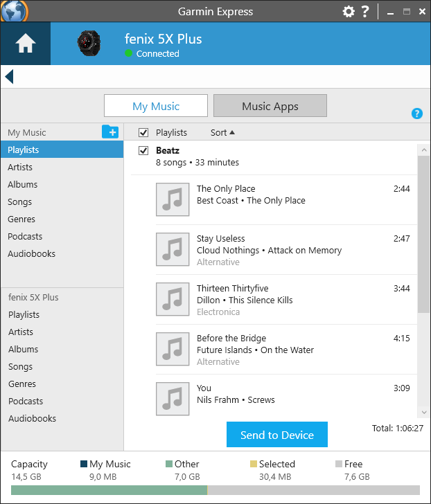Click the 8 songs • 33 minutes text
Viewport: 431px width, 504px height.
pos(197,162)
